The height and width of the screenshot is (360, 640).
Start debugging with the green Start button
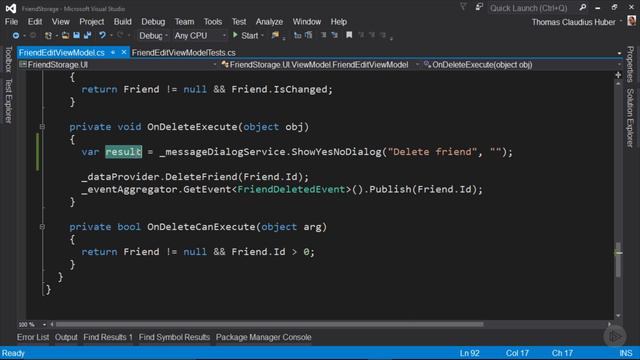pyautogui.click(x=245, y=36)
